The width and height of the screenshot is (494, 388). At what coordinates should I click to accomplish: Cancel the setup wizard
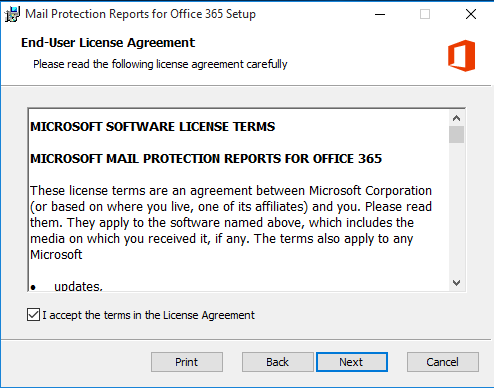443,362
